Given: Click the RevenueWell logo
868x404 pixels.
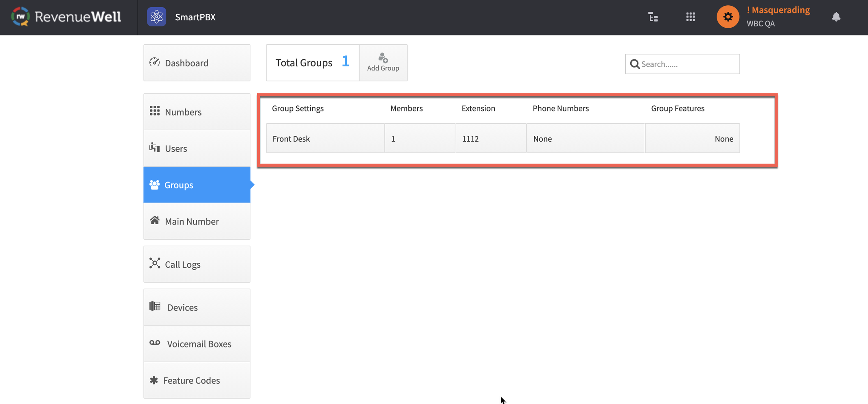Looking at the screenshot, I should tap(66, 17).
